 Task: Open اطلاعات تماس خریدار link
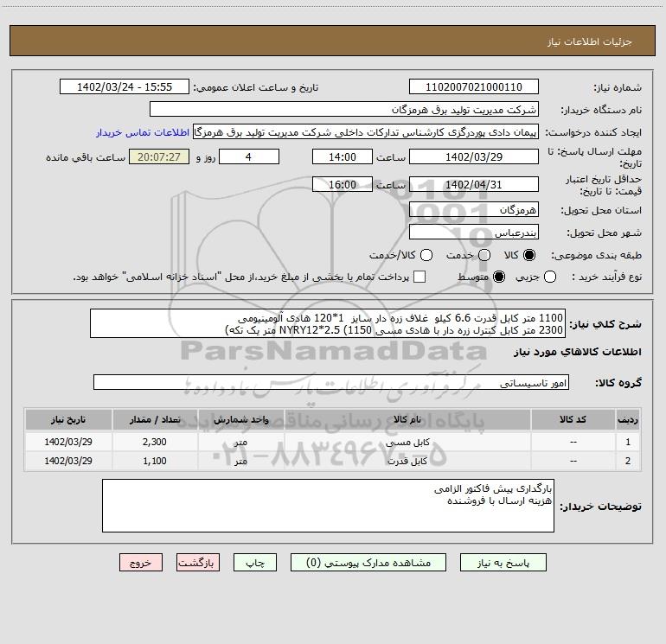click(x=143, y=132)
